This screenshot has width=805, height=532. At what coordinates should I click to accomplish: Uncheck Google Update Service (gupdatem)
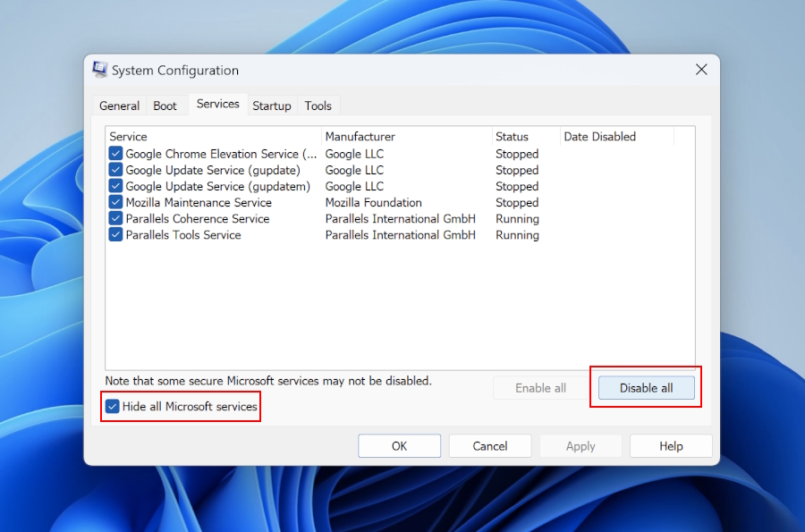[x=115, y=186]
